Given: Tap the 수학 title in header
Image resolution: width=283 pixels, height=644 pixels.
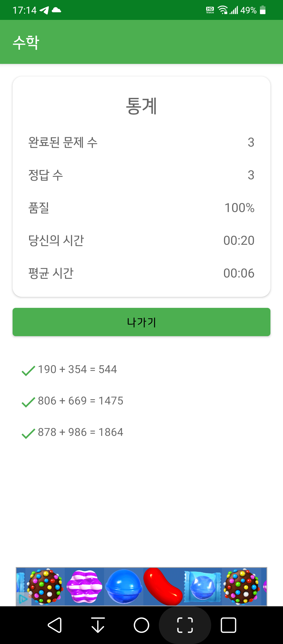Looking at the screenshot, I should click(x=26, y=42).
